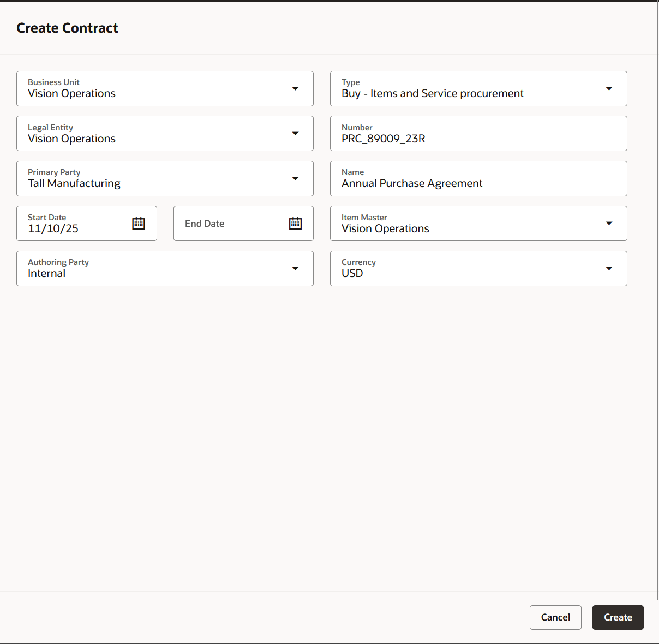Click the Tall Manufacturing primary party value
Viewport: 659px width, 644px height.
coord(74,183)
